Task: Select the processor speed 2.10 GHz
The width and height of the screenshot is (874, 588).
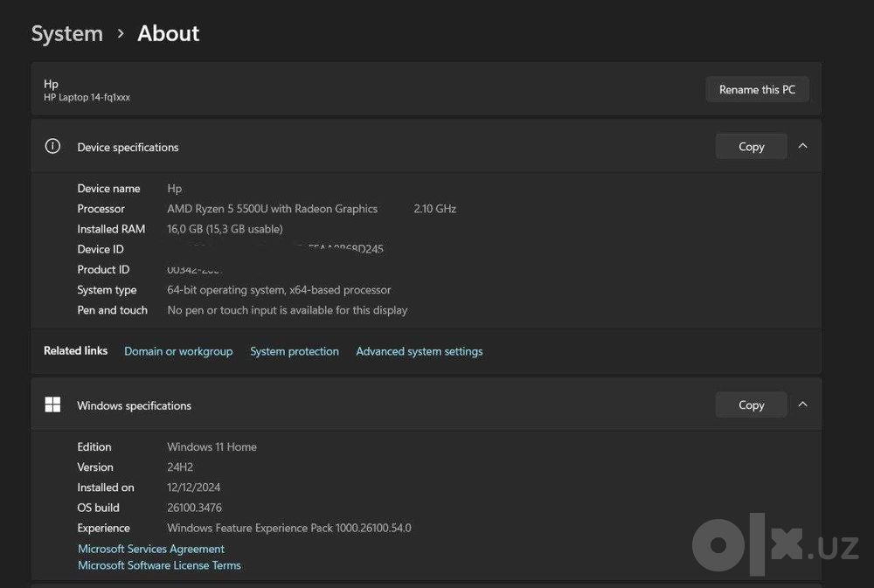Action: [434, 209]
